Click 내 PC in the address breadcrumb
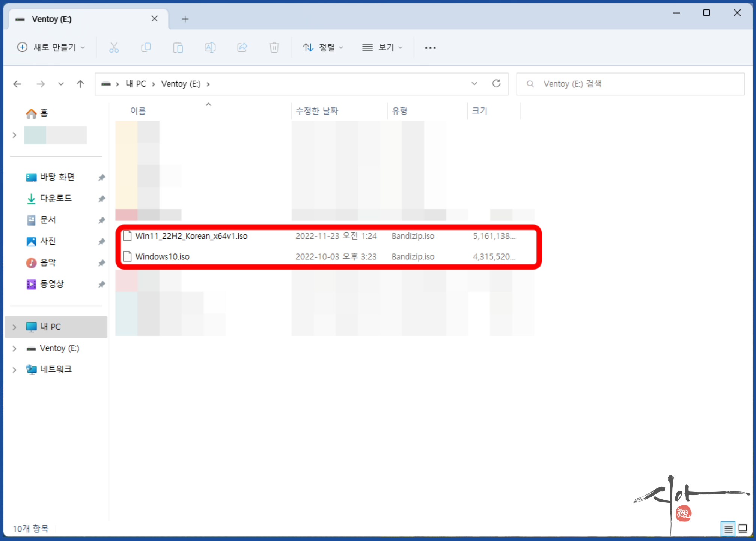Screen dimensions: 756x541 pos(136,84)
